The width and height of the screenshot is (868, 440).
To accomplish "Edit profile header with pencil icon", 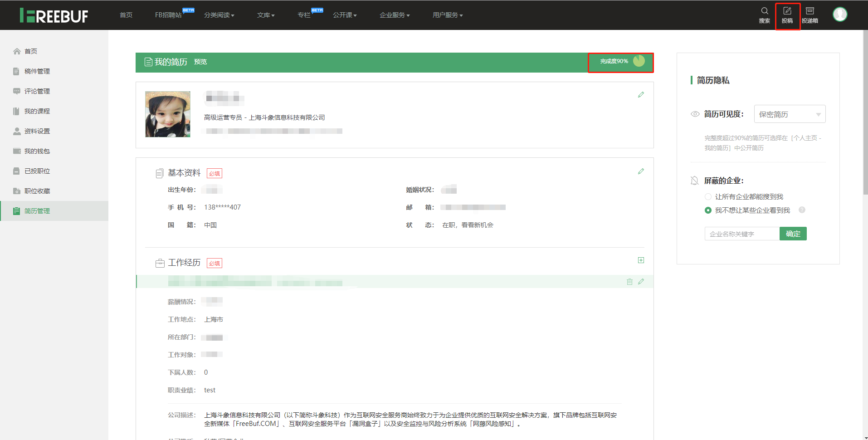I will click(x=641, y=95).
